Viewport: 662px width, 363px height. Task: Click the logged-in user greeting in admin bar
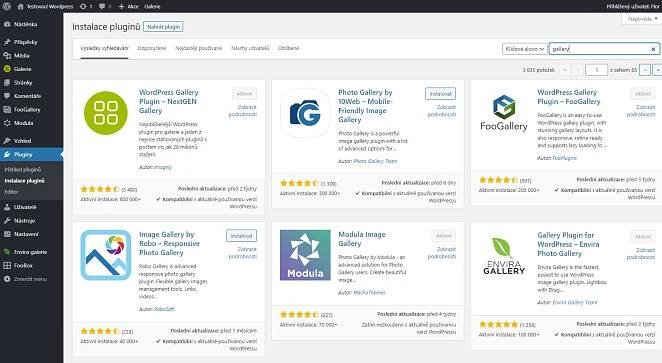tap(633, 6)
